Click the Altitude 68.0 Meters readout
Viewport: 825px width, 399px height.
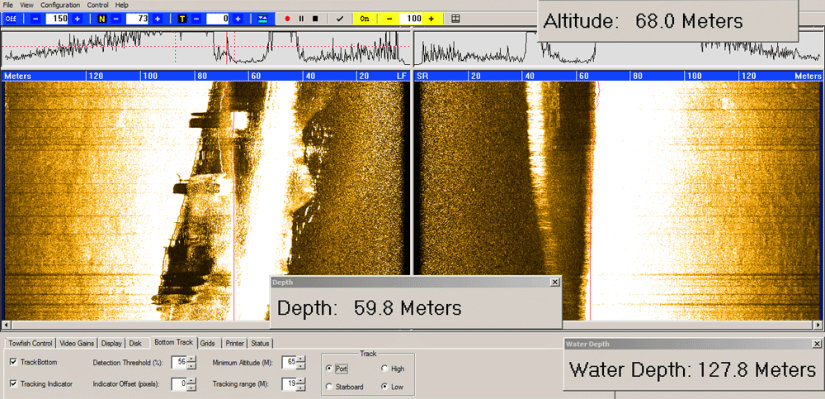click(642, 22)
